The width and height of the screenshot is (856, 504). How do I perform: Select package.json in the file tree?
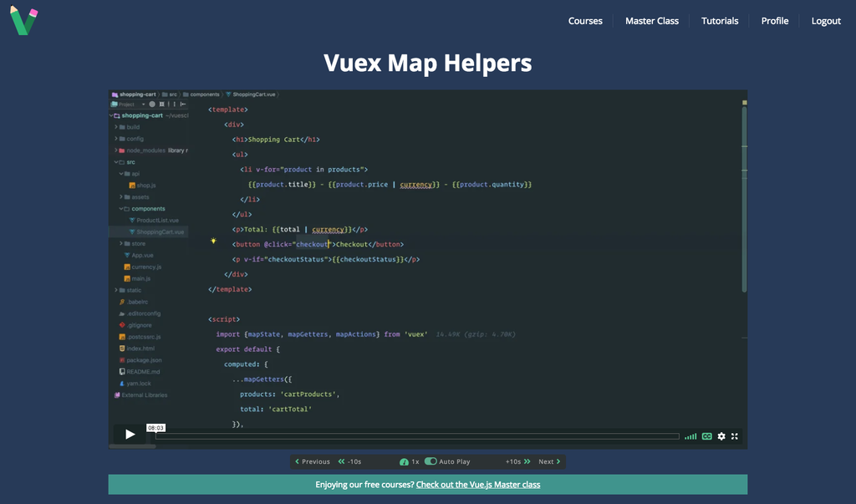tap(140, 360)
